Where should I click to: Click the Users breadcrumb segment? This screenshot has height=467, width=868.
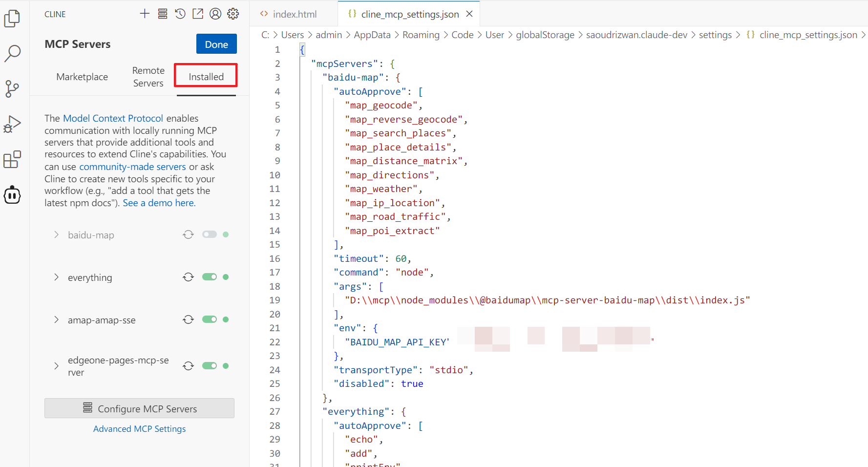pyautogui.click(x=293, y=35)
